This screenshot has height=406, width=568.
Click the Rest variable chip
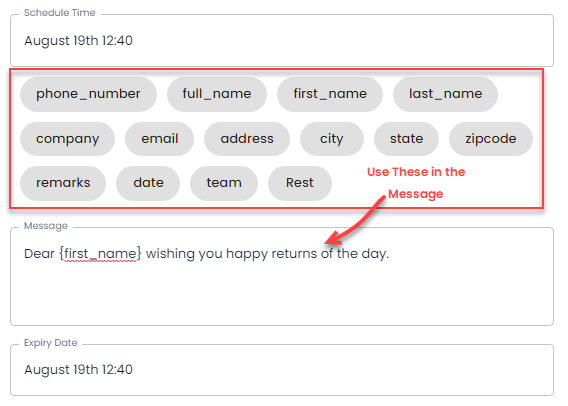(x=300, y=183)
